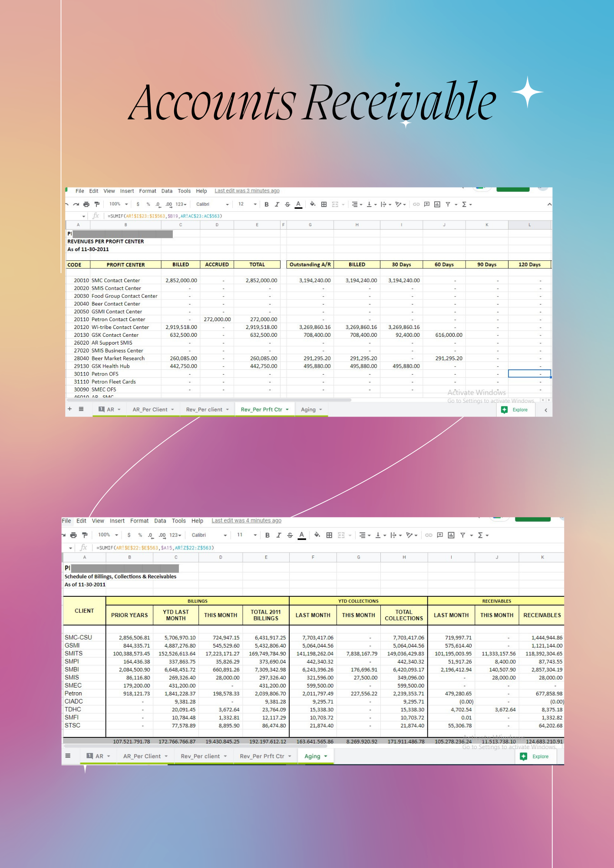Open all sheets list in the lower spreadsheet

pyautogui.click(x=68, y=756)
